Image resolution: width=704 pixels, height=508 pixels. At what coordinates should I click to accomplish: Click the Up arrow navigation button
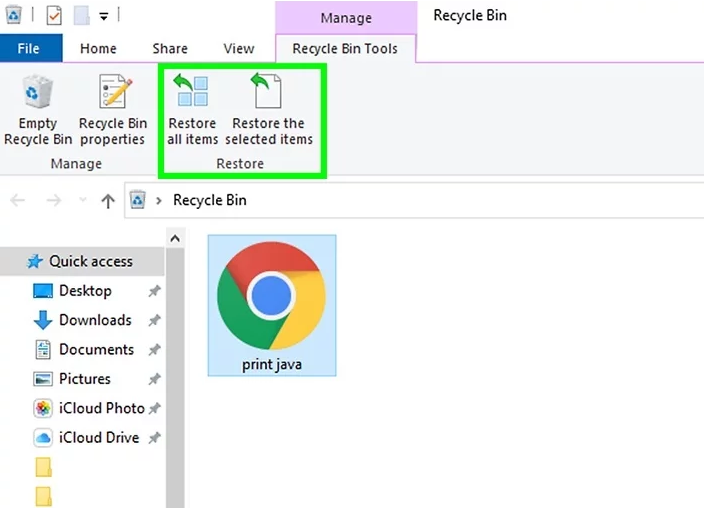coord(108,201)
